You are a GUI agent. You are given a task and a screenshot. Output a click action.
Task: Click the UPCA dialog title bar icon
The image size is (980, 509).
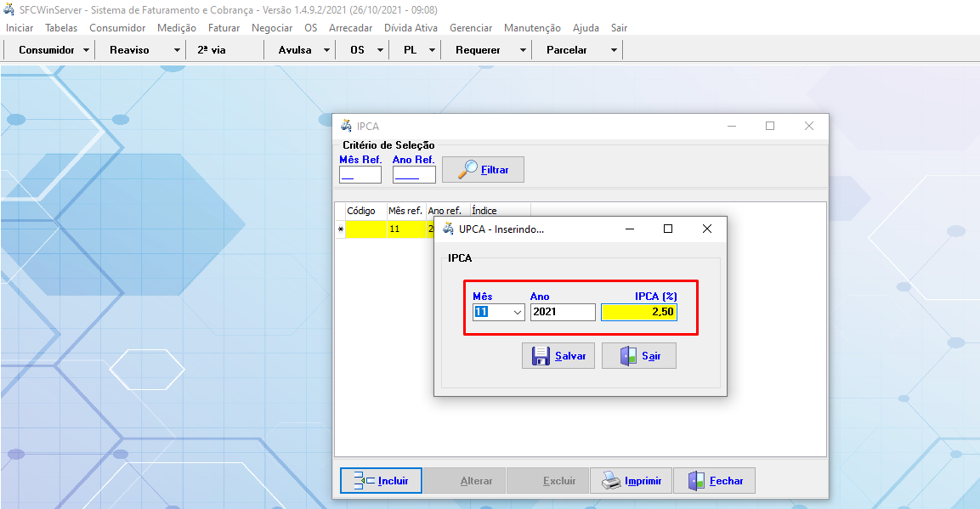tap(448, 229)
